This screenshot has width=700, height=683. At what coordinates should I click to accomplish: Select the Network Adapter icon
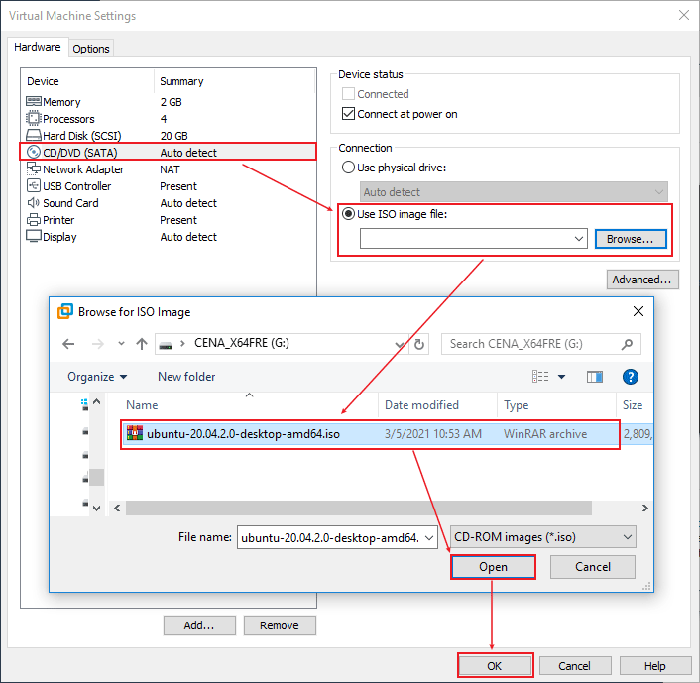click(x=33, y=169)
